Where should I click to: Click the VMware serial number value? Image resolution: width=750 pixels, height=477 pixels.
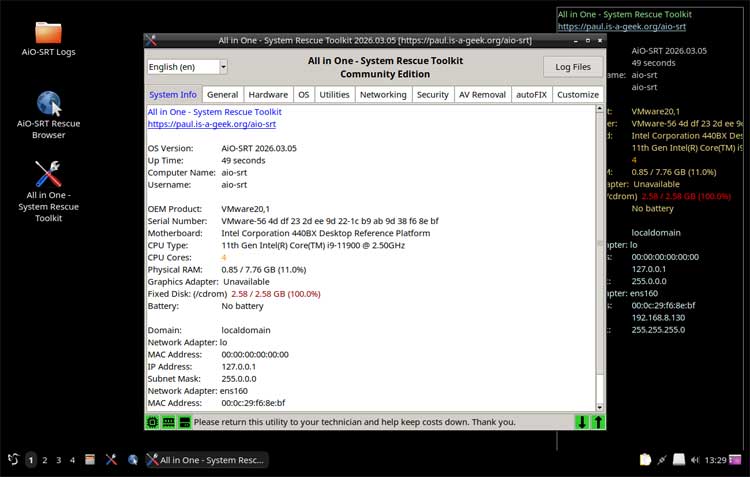click(330, 221)
